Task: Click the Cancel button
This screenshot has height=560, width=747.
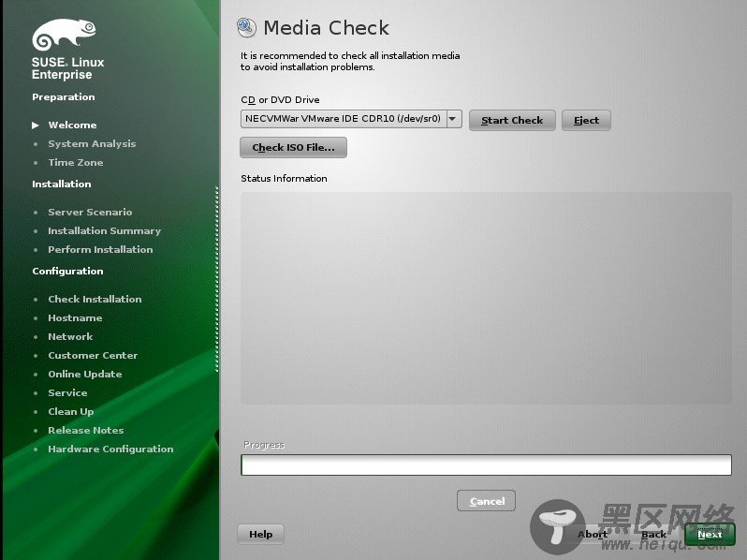Action: coord(487,501)
